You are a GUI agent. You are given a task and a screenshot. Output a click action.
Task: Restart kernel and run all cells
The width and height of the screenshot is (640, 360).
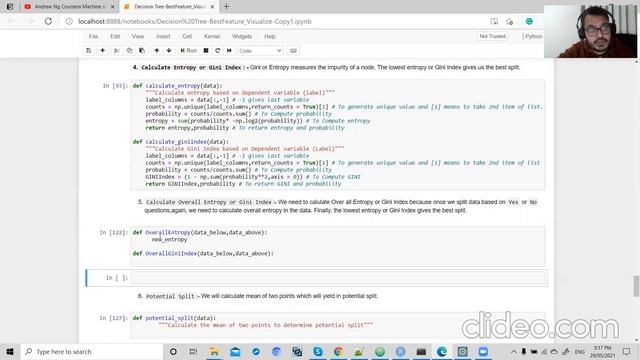[229, 51]
